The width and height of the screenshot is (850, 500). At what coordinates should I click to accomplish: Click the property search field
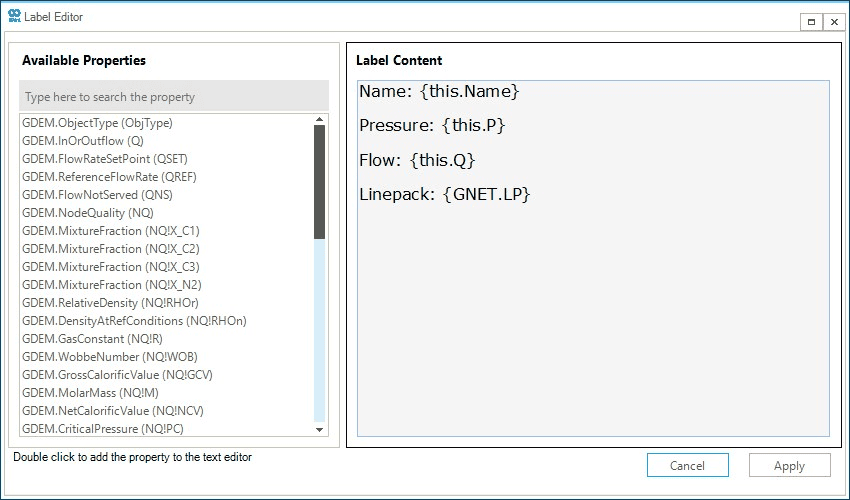pos(173,97)
